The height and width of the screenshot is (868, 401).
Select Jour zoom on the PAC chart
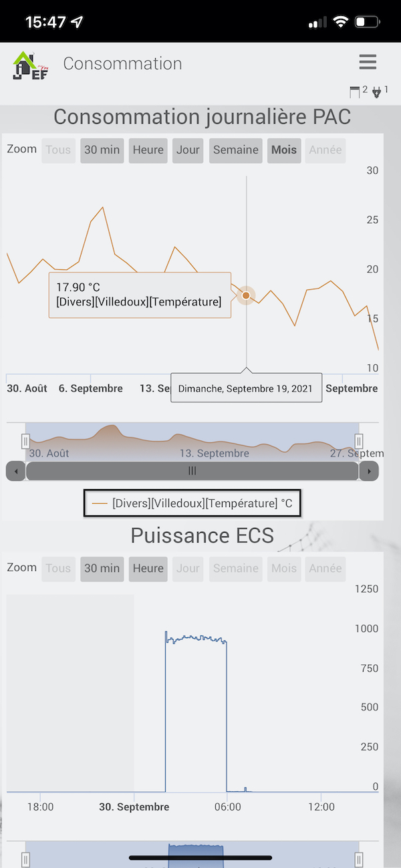188,150
